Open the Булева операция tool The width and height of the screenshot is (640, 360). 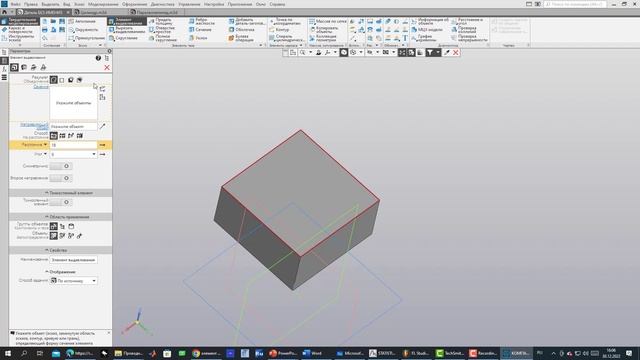(242, 38)
